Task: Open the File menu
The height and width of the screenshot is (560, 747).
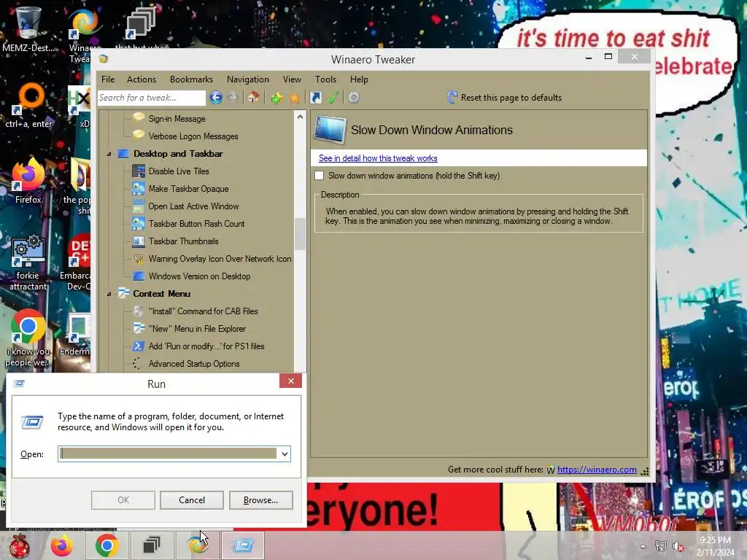Action: [x=108, y=79]
